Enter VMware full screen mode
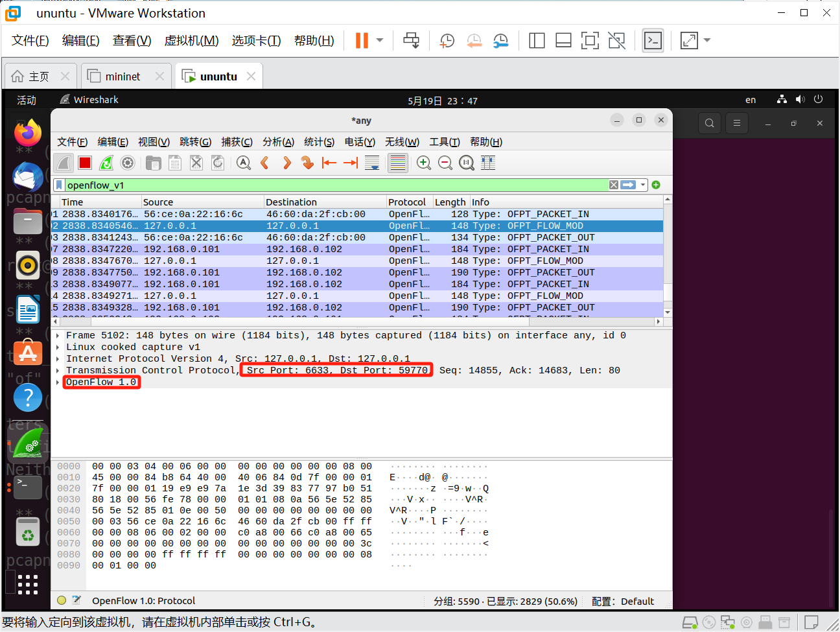This screenshot has height=632, width=840. click(590, 40)
